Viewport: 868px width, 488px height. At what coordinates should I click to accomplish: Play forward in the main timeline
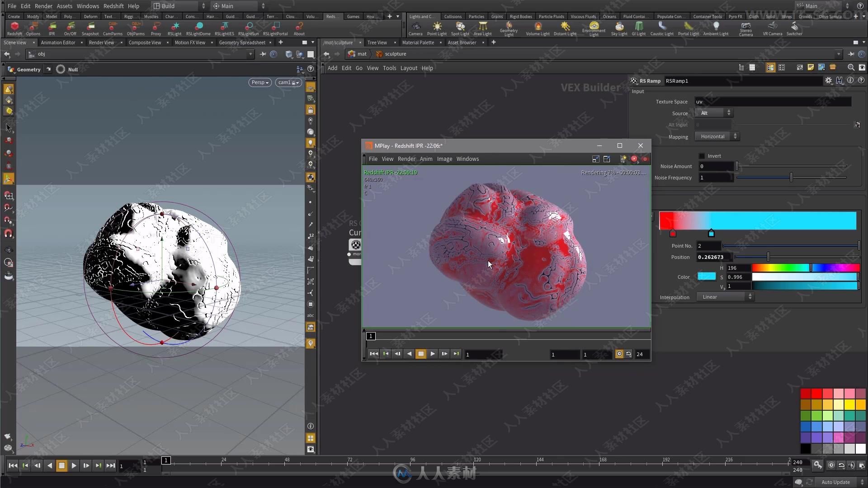click(x=74, y=465)
